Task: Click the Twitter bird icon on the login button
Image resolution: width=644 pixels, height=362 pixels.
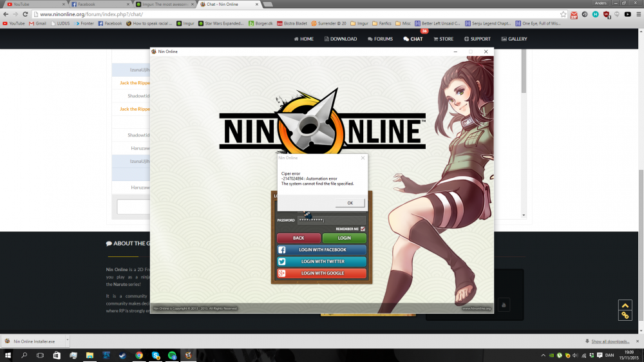Action: click(x=281, y=262)
